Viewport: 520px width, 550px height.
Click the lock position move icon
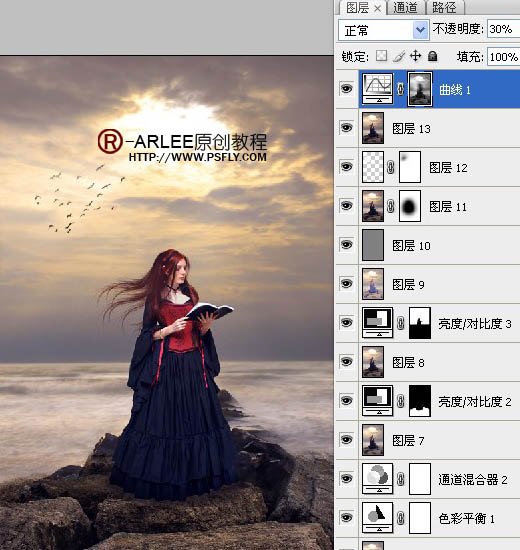pyautogui.click(x=415, y=56)
